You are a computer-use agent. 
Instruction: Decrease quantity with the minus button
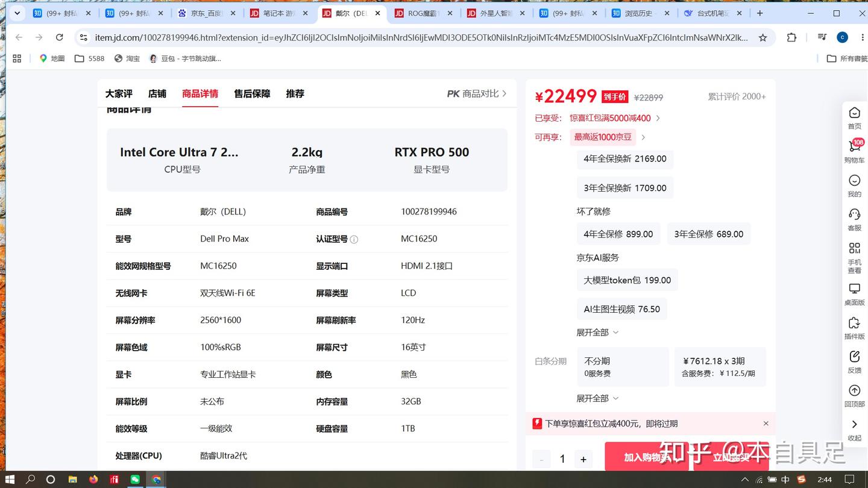click(x=541, y=459)
